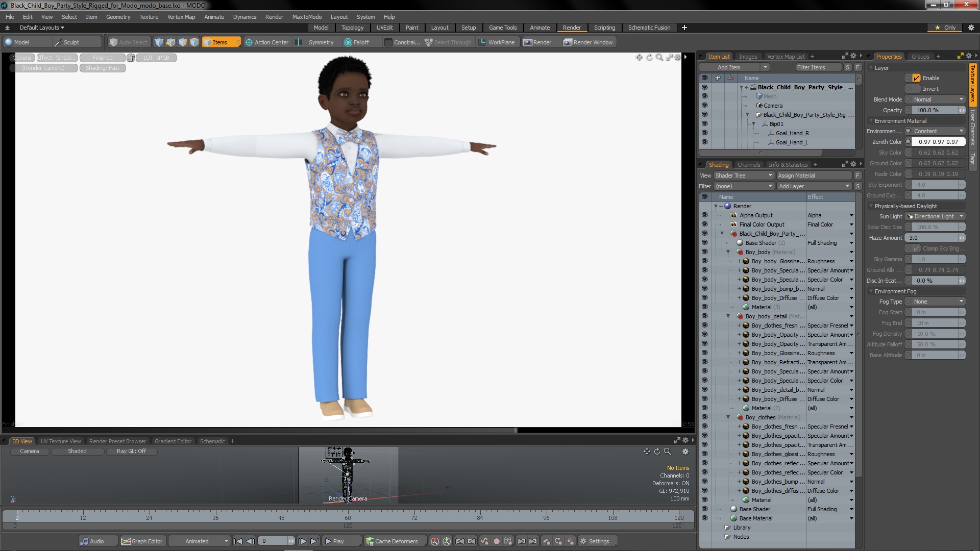Click the rotate icon in render viewport
The width and height of the screenshot is (980, 551).
[x=649, y=58]
